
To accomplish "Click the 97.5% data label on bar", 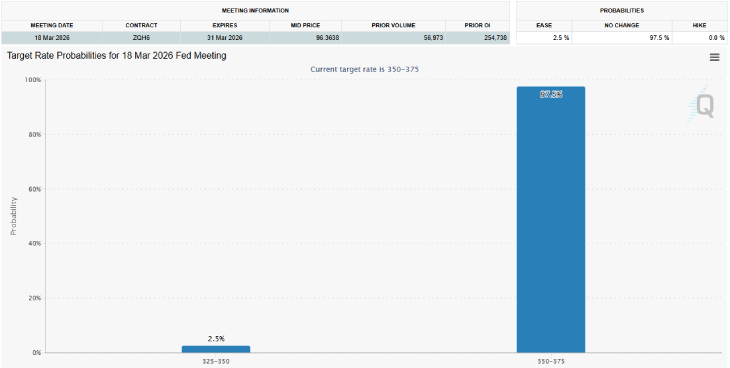I will point(551,95).
